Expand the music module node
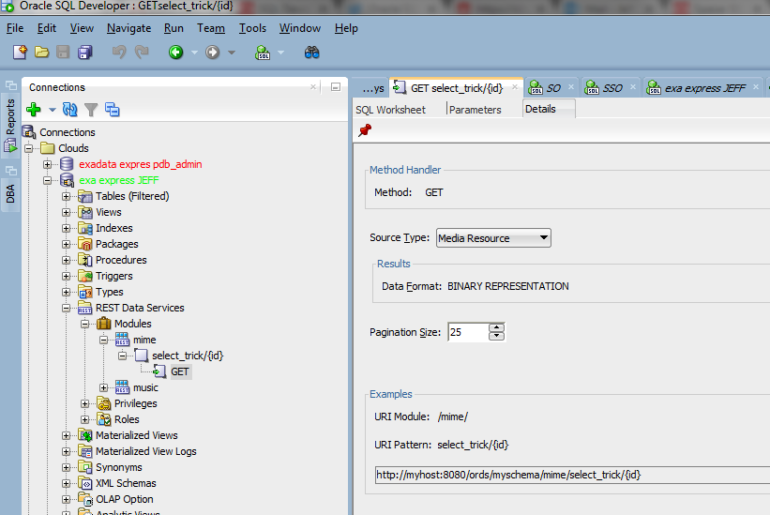The image size is (770, 515). point(105,388)
